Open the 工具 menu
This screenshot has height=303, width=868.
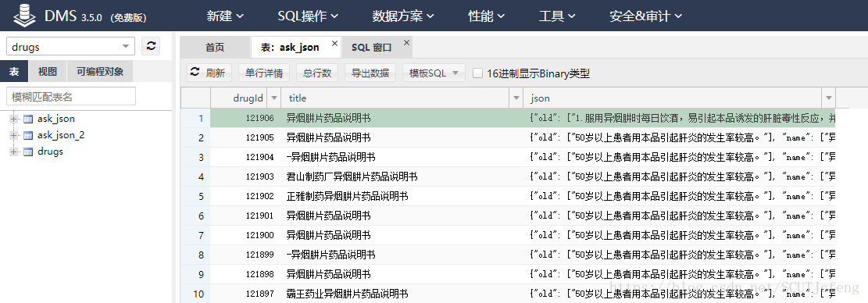pyautogui.click(x=558, y=16)
